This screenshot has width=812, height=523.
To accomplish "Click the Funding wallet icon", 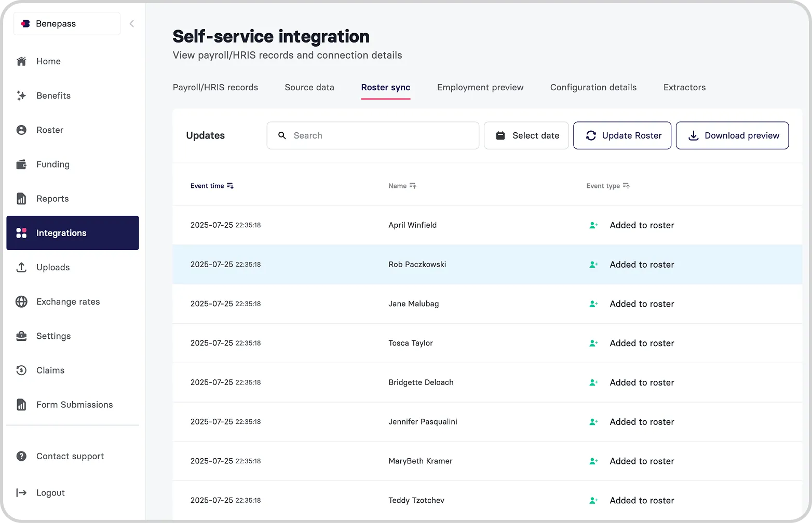I will tap(21, 164).
